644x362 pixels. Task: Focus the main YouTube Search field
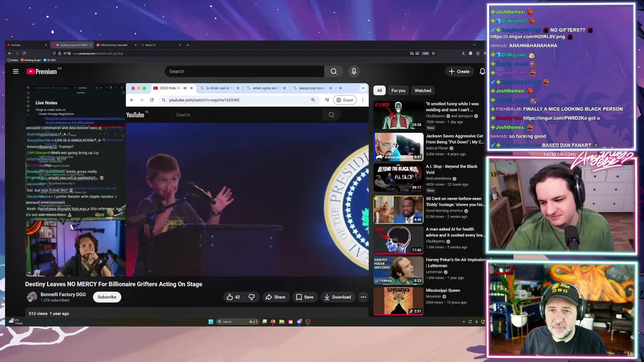[x=245, y=71]
